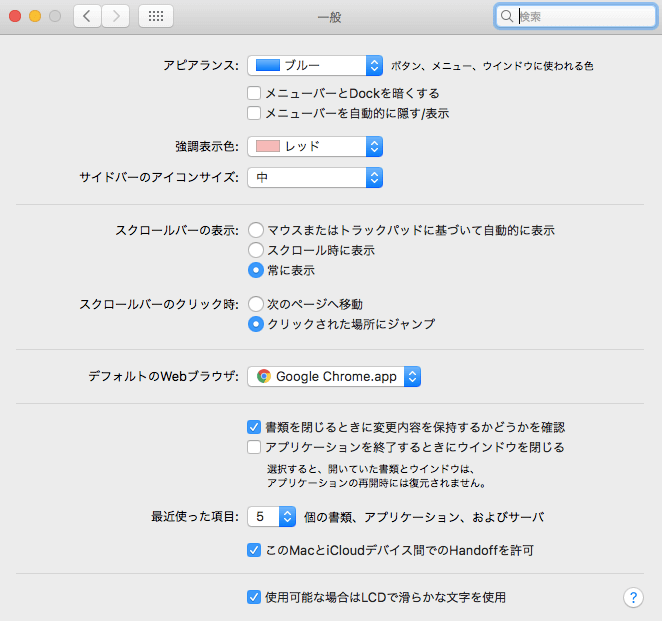662x621 pixels.
Task: Open the デフォルトのWebブラウザ Google Chrome.app dropdown
Action: (334, 376)
